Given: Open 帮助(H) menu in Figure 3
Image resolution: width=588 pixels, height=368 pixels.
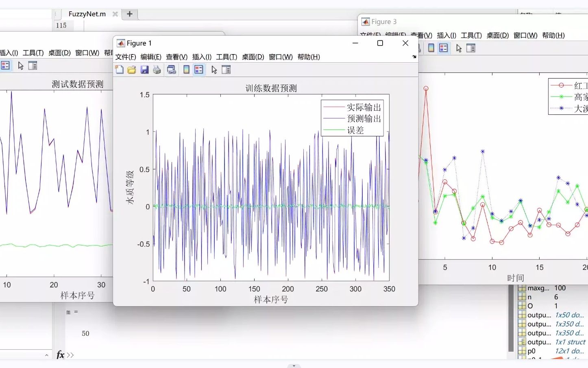Looking at the screenshot, I should (553, 35).
